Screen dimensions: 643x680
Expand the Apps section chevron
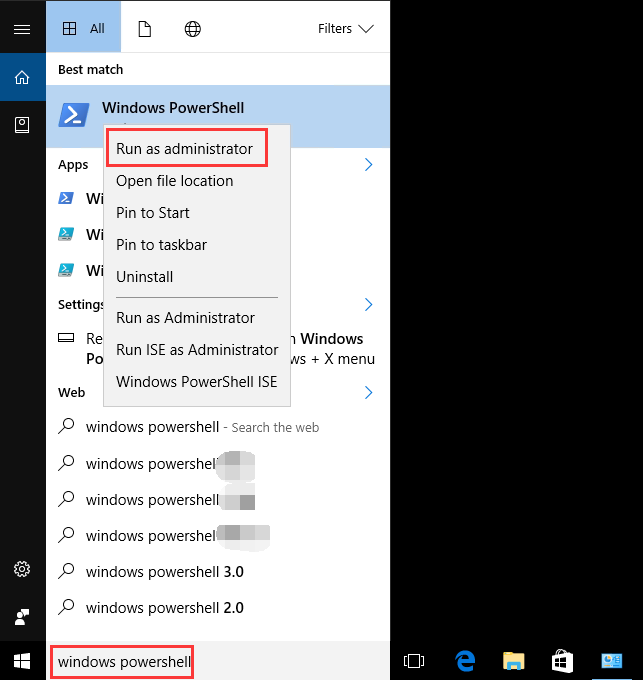(368, 164)
